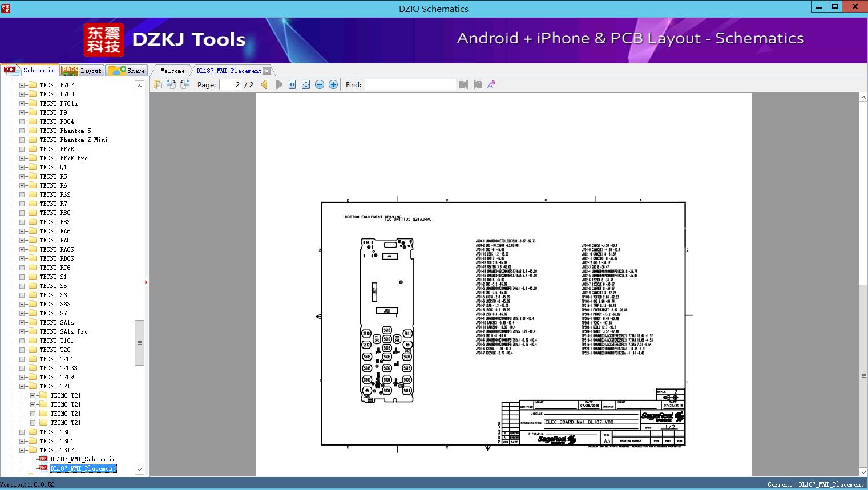The width and height of the screenshot is (868, 490).
Task: Click the page number input box
Action: pos(231,84)
